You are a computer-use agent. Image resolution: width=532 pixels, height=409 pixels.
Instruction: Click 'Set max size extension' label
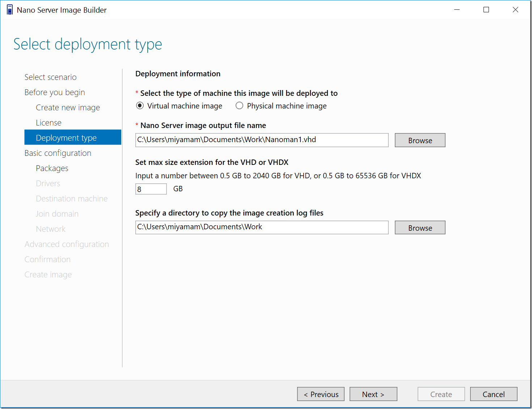212,162
